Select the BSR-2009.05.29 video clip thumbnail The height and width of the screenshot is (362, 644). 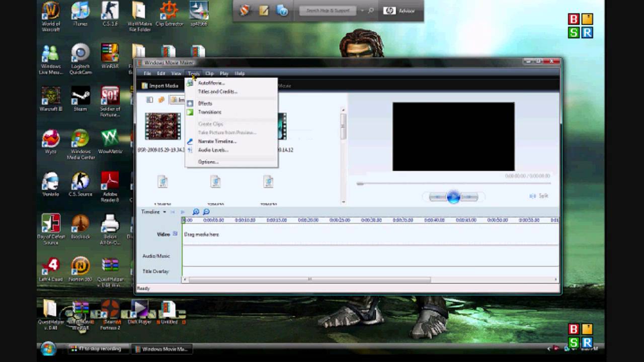[x=163, y=126]
